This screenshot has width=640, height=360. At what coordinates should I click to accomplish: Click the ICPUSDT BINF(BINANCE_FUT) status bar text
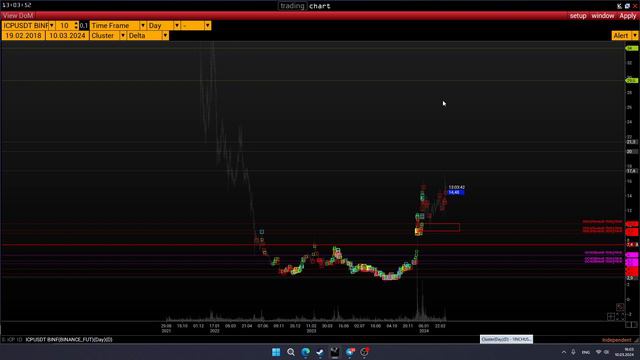tap(69, 340)
